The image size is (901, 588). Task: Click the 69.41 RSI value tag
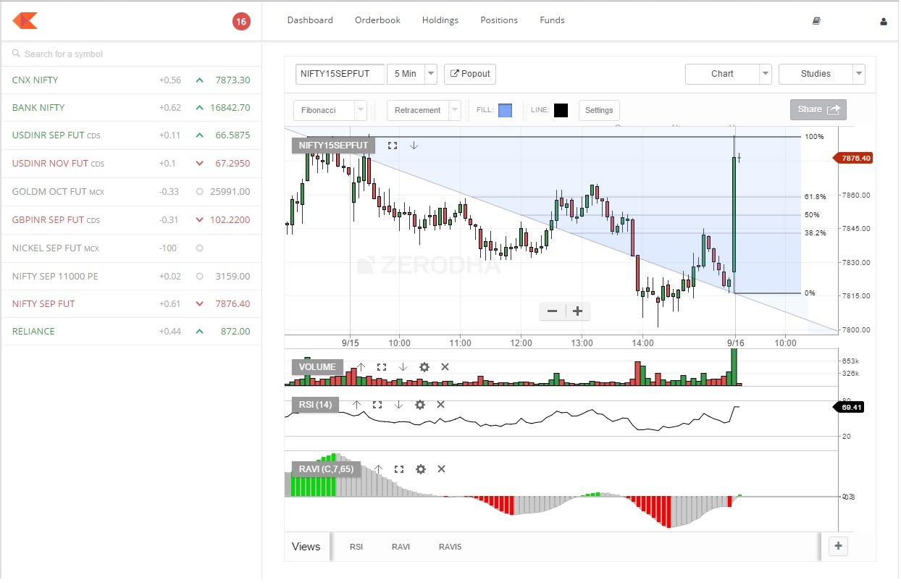coord(850,408)
